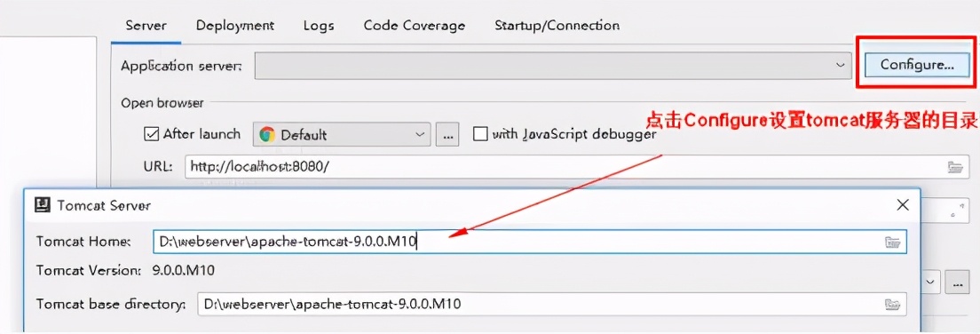Click inside the Tomcat Home path field
The width and height of the screenshot is (980, 334).
click(x=530, y=242)
